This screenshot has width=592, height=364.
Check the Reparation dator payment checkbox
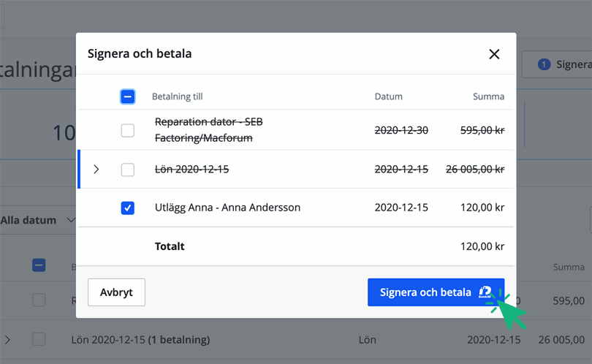127,131
